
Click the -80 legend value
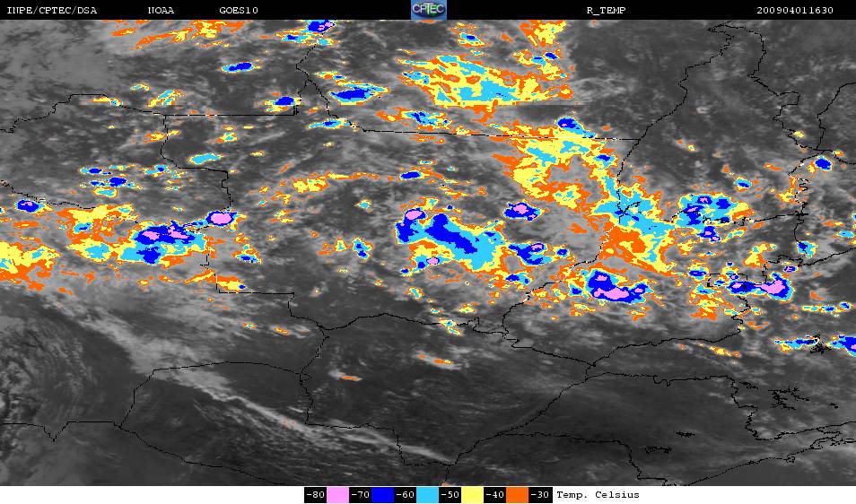tap(316, 495)
